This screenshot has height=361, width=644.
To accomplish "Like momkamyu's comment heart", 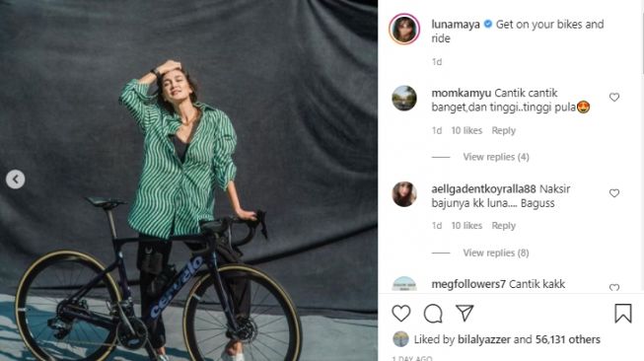I will pyautogui.click(x=614, y=98).
